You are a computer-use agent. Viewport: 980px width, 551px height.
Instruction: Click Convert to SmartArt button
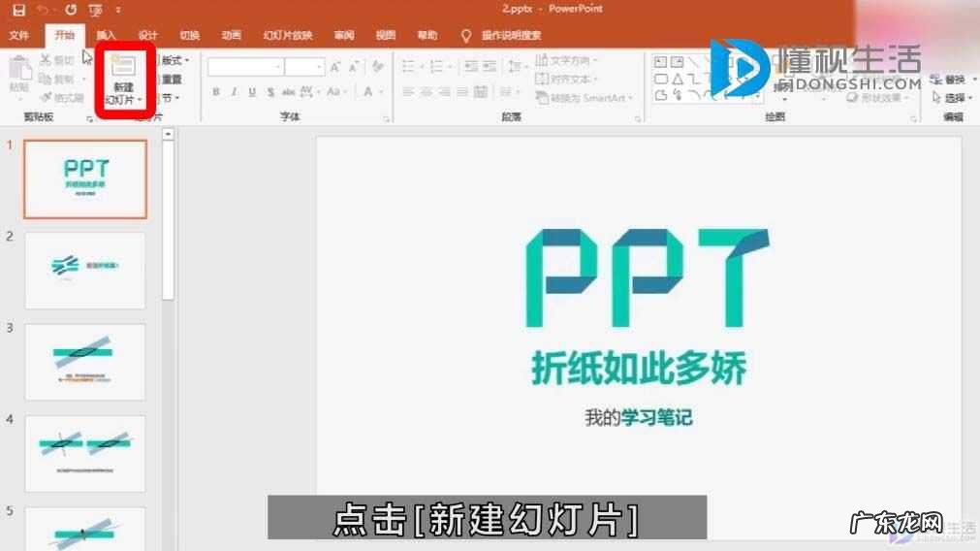tap(585, 98)
